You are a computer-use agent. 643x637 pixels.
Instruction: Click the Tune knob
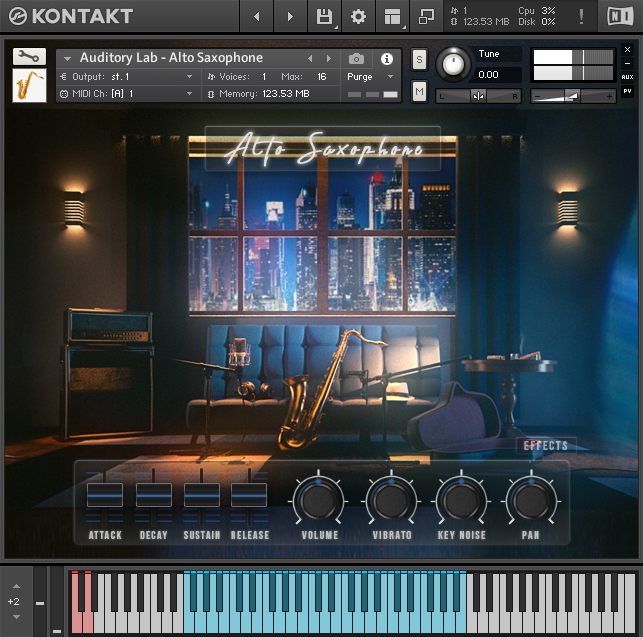point(453,64)
